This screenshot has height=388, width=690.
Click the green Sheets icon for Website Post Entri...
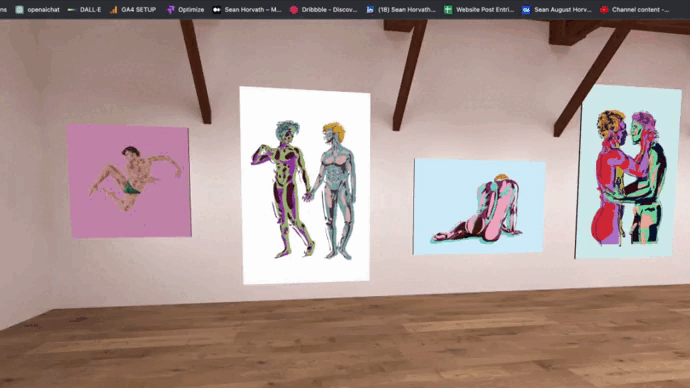click(x=448, y=10)
